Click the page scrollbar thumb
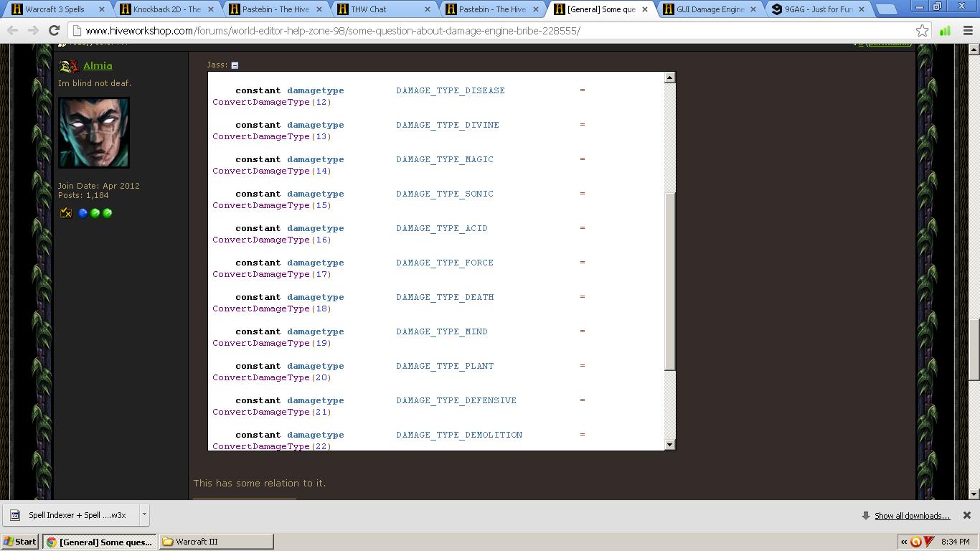 click(x=974, y=349)
